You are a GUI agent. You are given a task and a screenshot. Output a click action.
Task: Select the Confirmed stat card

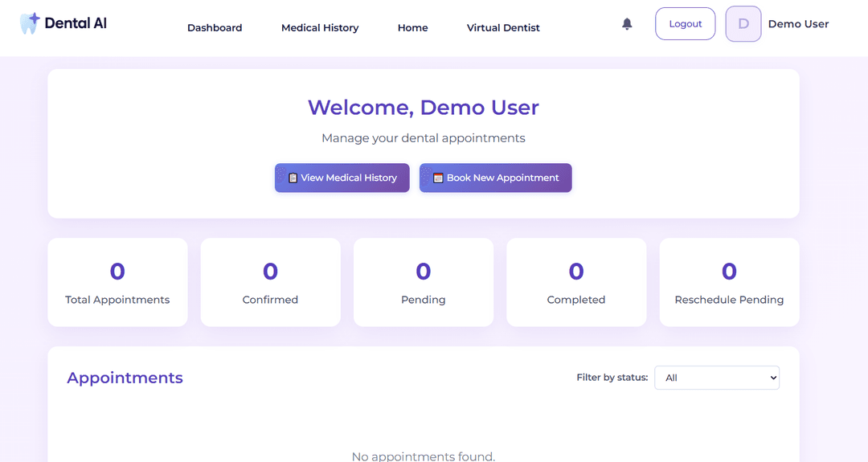pos(270,282)
